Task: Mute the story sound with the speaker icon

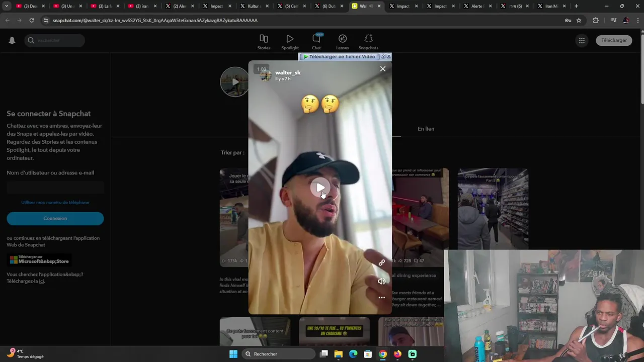Action: [382, 281]
